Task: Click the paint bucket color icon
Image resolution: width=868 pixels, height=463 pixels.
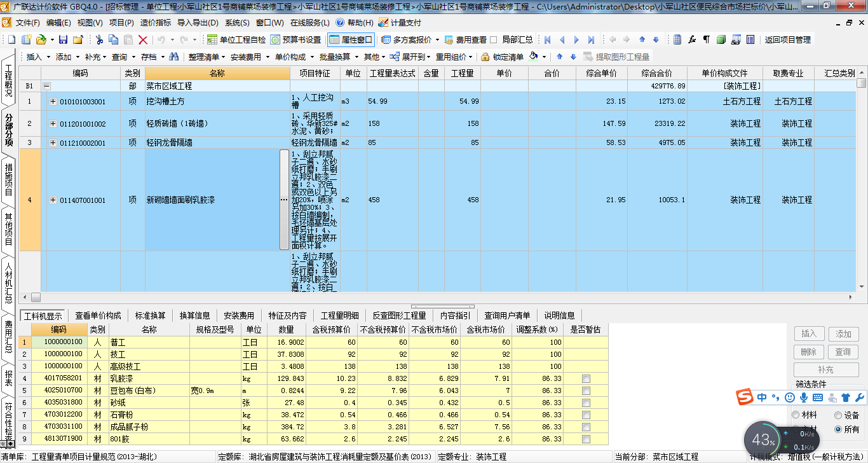Action: [x=534, y=57]
